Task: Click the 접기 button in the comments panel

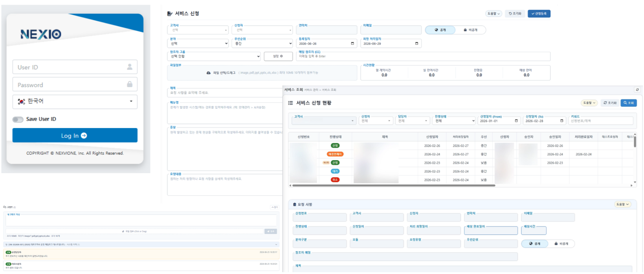Action: 275,207
